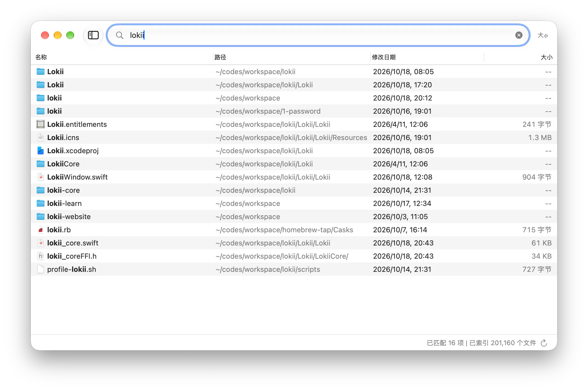588x391 pixels.
Task: Click the date 2026/10/3, 11:05
Action: [400, 217]
